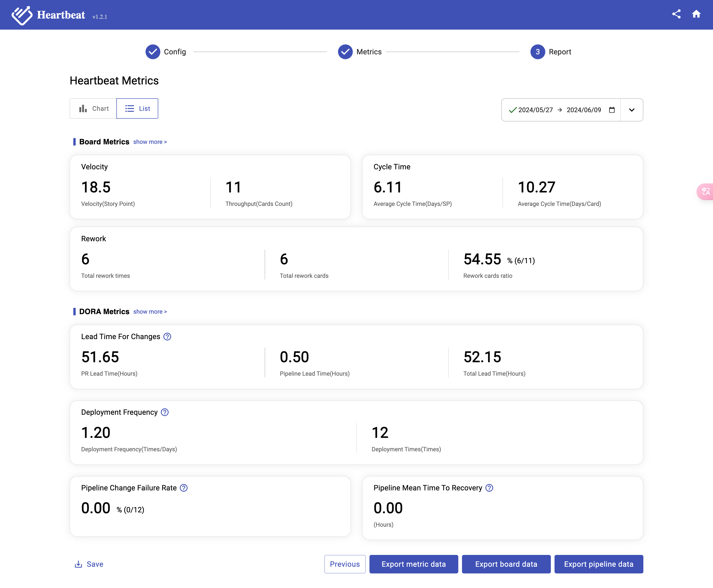Click help icon beside Pipeline Mean Time To Recovery
Viewport: 713px width, 588px height.
tap(489, 488)
